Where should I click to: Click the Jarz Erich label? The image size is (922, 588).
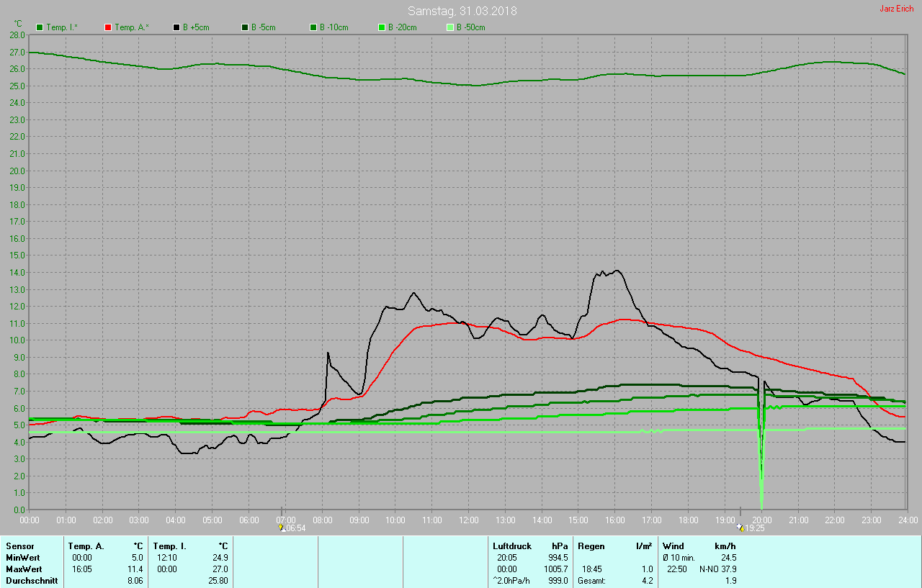click(896, 9)
